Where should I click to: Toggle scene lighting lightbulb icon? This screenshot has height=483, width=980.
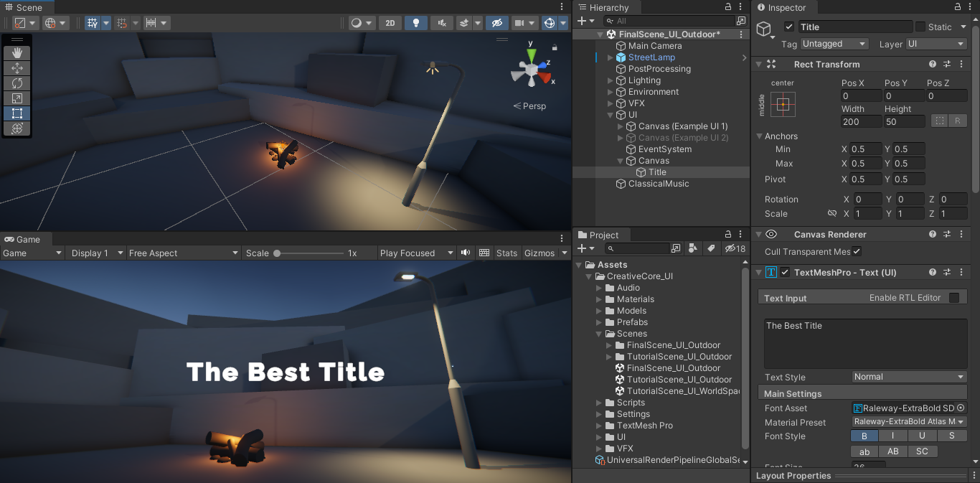coord(415,23)
